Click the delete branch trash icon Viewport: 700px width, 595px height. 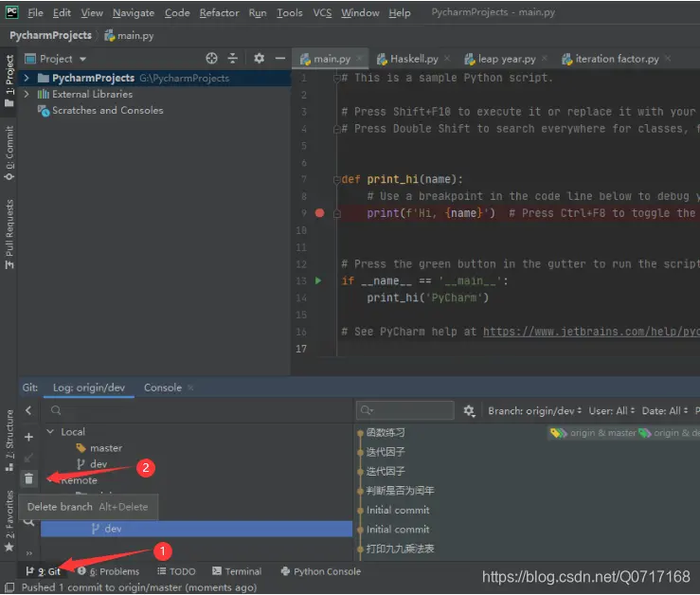coord(28,478)
